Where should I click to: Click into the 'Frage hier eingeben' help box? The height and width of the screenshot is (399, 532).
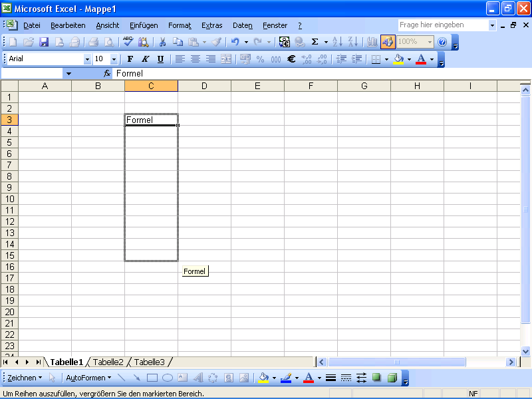(442, 25)
